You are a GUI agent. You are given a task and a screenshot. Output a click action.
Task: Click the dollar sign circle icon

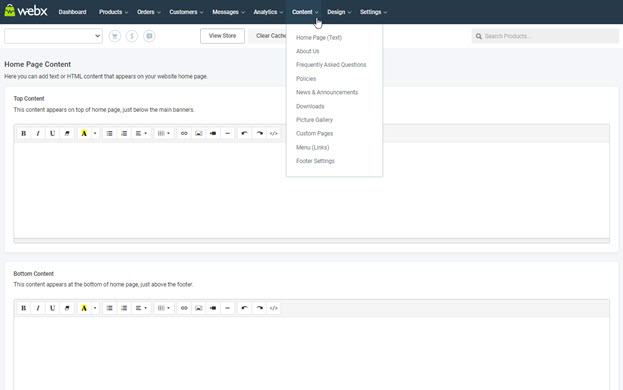pyautogui.click(x=132, y=36)
